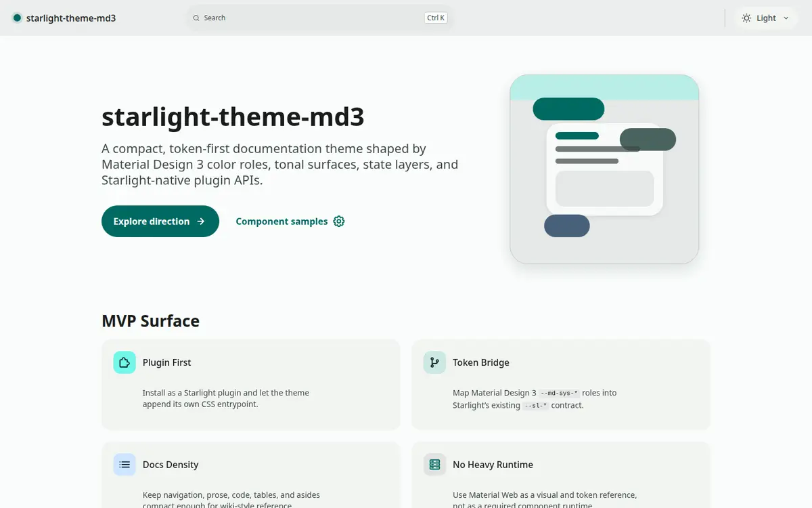Click the Token Bridge branch icon
The height and width of the screenshot is (508, 812).
pyautogui.click(x=434, y=362)
